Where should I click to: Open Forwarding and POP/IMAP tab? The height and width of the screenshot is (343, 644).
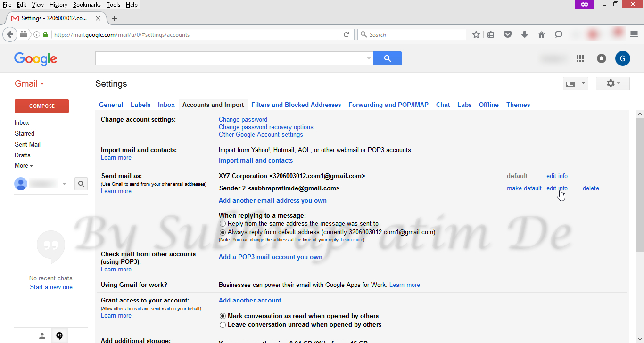[388, 105]
